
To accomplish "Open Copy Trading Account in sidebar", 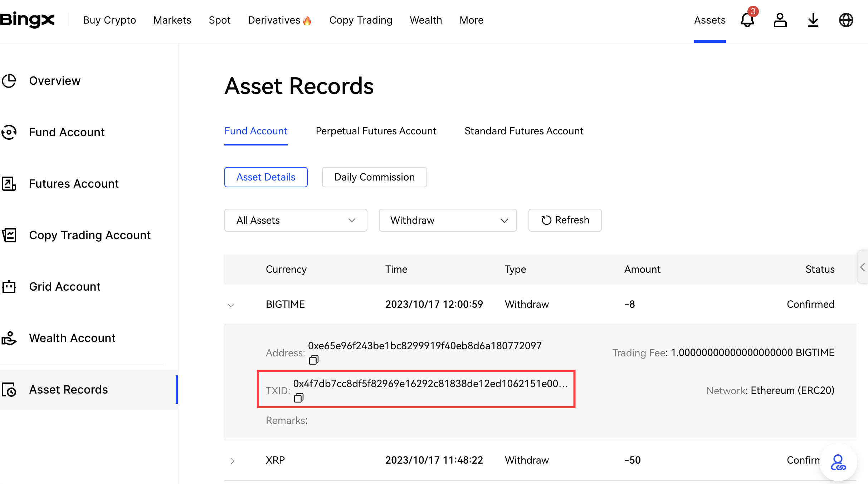I will tap(89, 235).
